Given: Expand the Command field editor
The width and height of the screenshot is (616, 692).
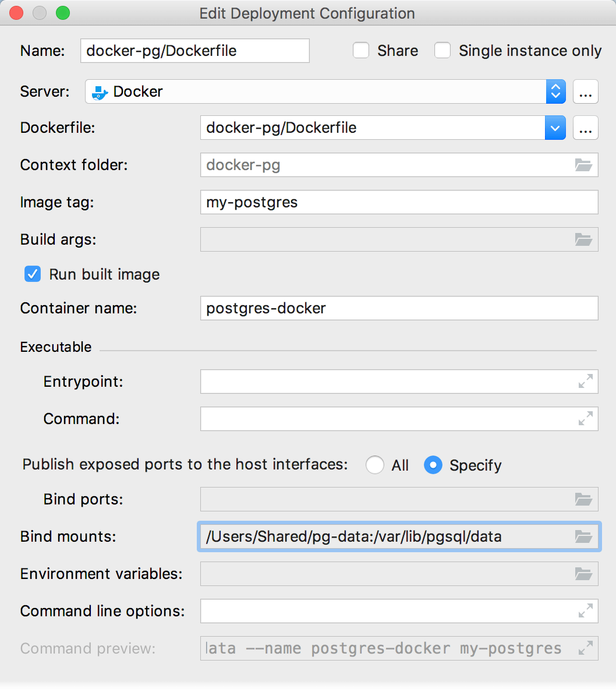Looking at the screenshot, I should [586, 418].
